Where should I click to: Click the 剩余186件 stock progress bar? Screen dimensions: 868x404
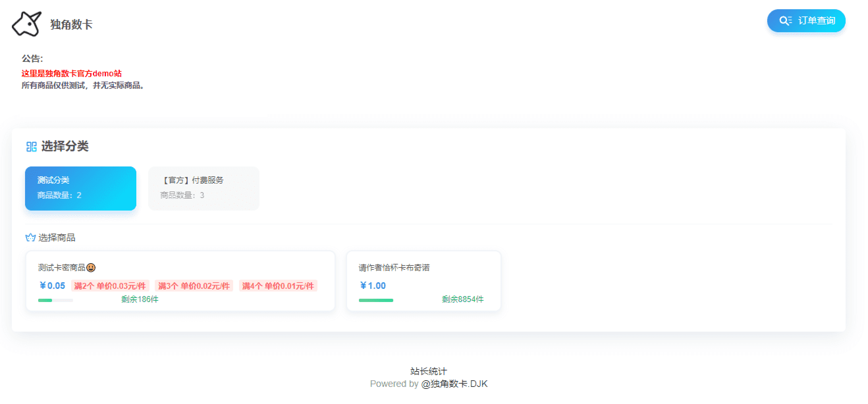click(56, 300)
